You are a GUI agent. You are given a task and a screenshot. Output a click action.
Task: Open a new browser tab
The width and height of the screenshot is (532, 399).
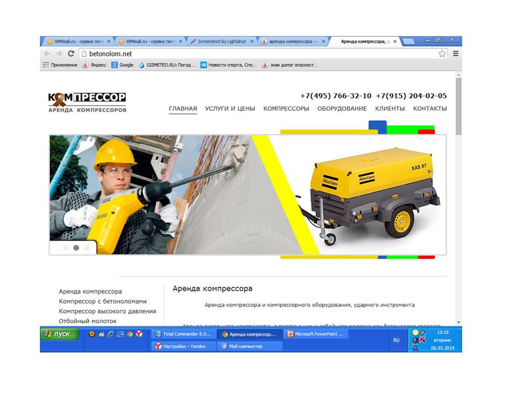(408, 42)
